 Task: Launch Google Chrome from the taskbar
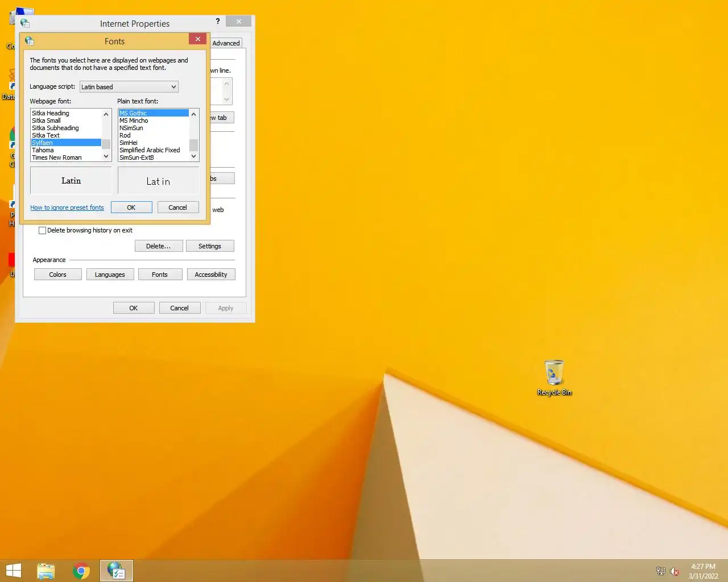coord(81,571)
